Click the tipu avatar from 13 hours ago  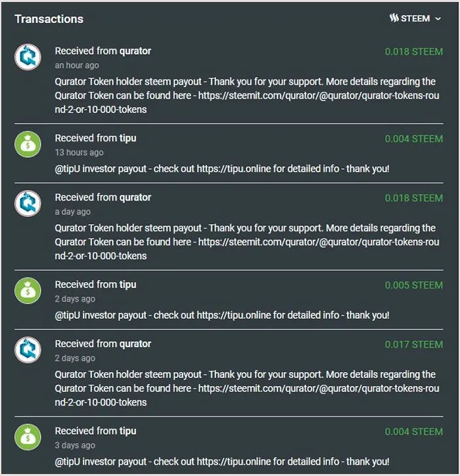[28, 144]
